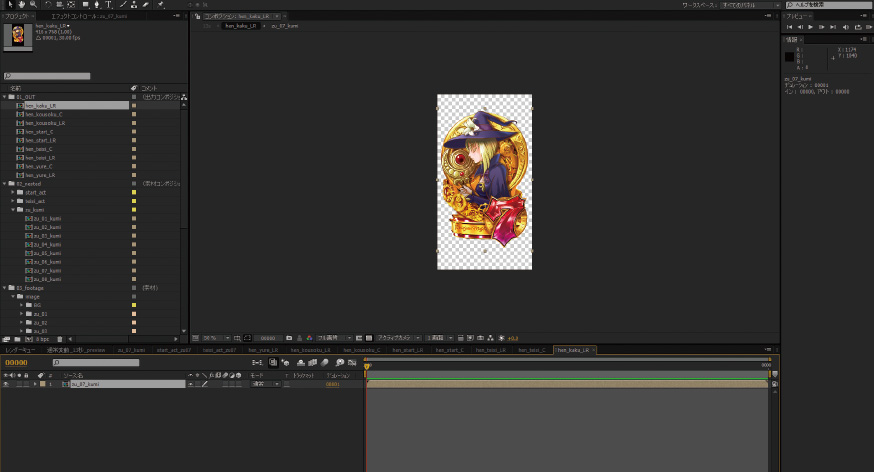Toggle shy switch on zu_07_kumi layer
This screenshot has height=472, width=874.
(191, 384)
